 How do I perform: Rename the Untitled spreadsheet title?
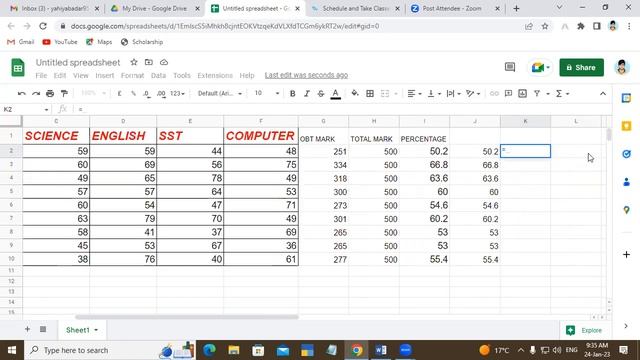coord(78,62)
